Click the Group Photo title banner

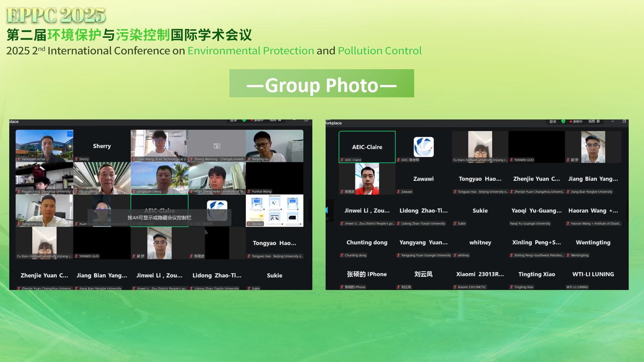(322, 83)
